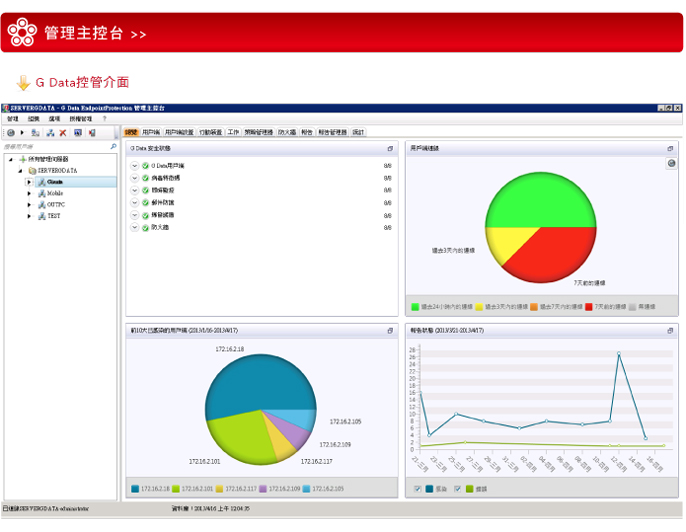Viewport: 686px width, 532px height.
Task: Expand the G Data client status row chevron
Action: (135, 166)
